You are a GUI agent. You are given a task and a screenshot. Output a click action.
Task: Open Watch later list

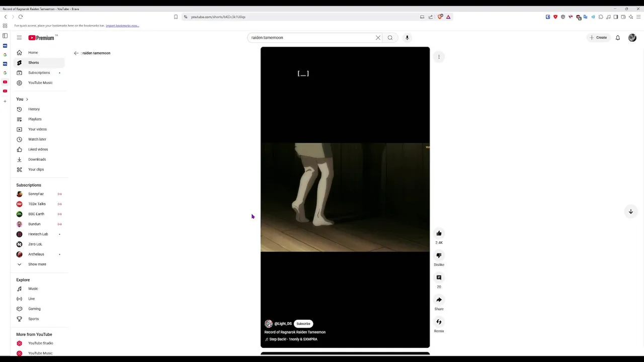(x=39, y=139)
